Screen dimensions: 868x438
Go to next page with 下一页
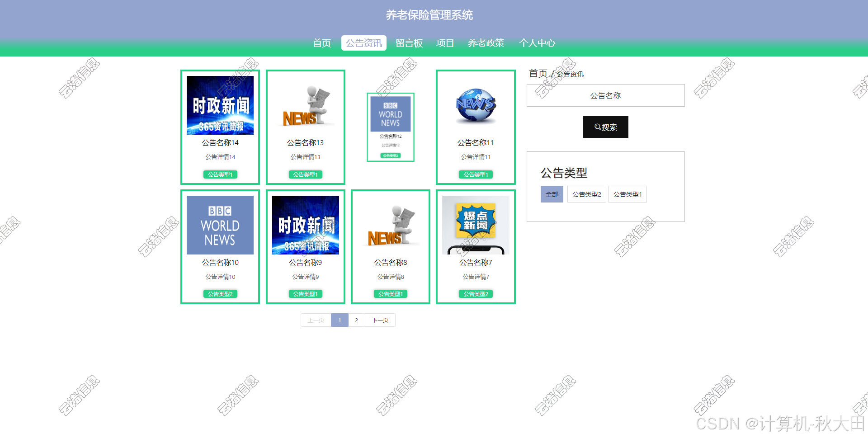380,320
